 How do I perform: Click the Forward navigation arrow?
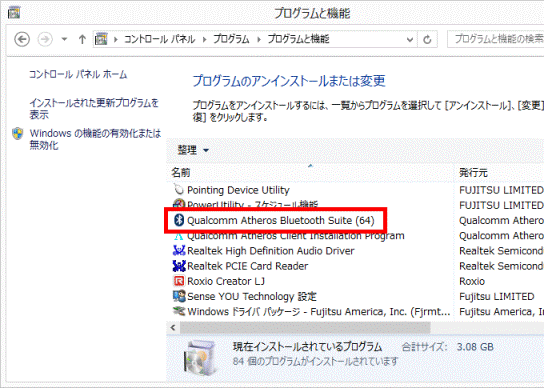[45, 39]
